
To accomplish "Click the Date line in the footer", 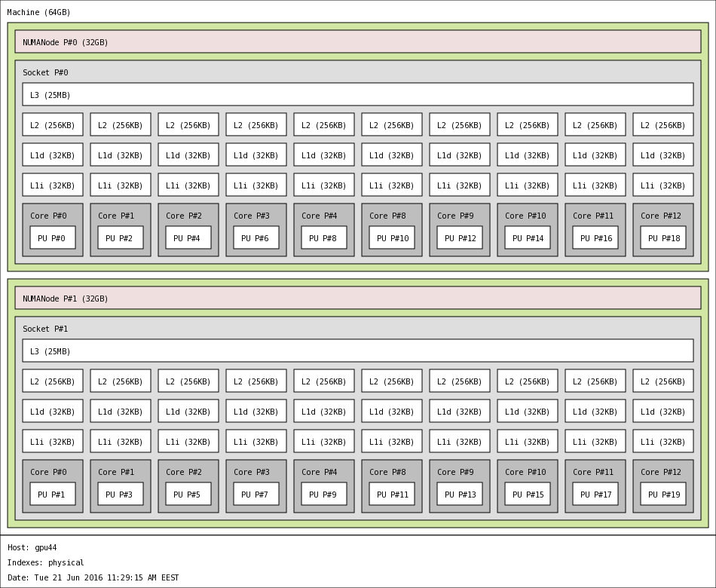I will (x=93, y=578).
